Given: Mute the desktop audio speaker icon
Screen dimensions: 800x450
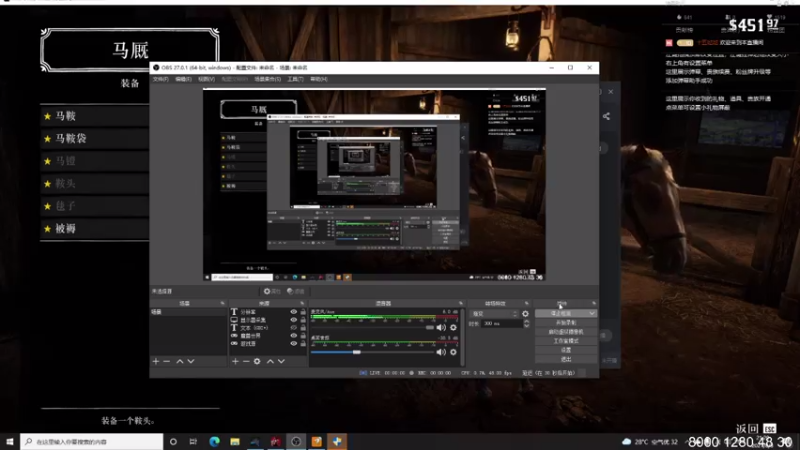Looking at the screenshot, I should click(441, 352).
